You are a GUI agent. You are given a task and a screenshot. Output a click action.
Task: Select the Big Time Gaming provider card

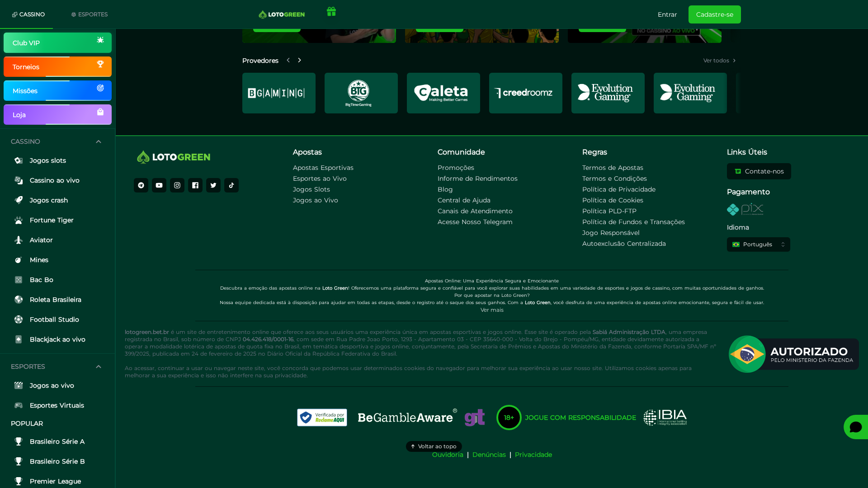(361, 93)
